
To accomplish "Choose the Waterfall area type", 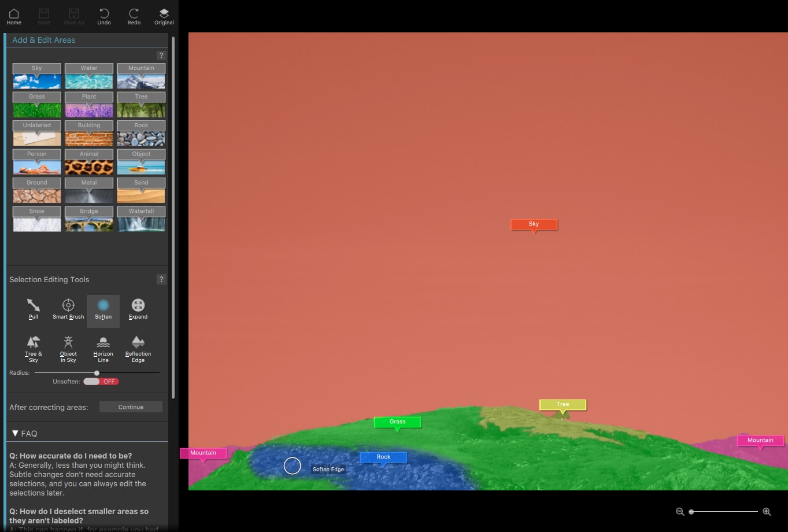I will tap(141, 219).
